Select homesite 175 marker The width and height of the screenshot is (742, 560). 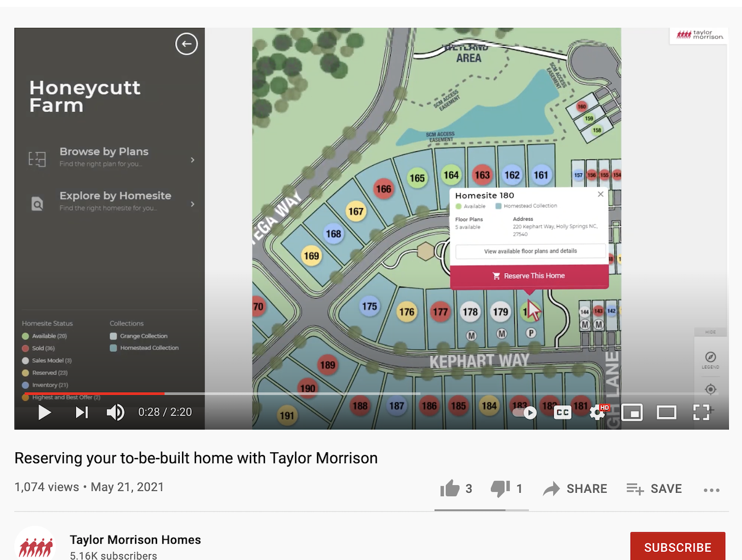[369, 306]
